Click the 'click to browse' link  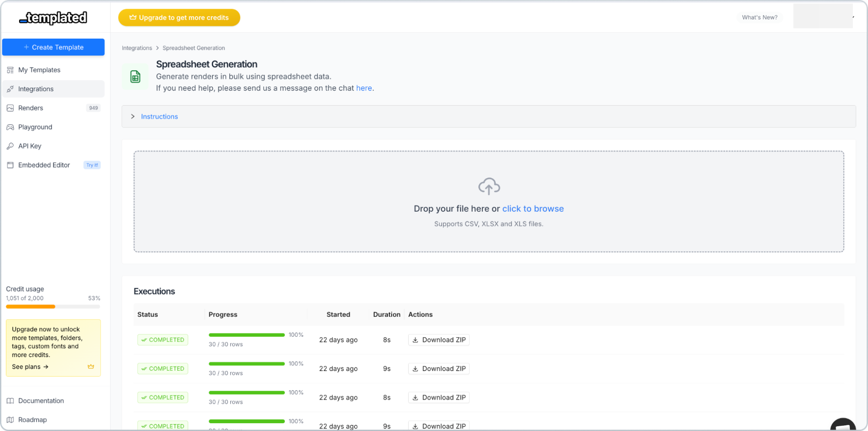tap(533, 209)
